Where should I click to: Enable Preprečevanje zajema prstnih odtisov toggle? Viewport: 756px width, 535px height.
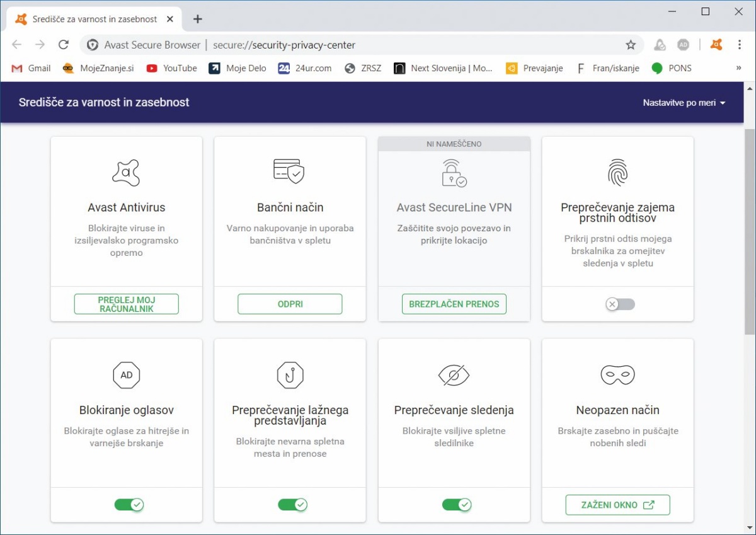620,304
